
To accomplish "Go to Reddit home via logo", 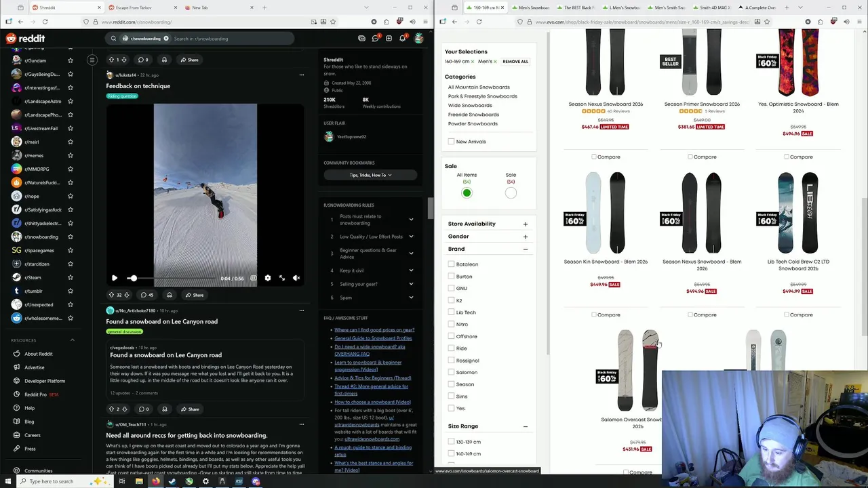I will [26, 39].
